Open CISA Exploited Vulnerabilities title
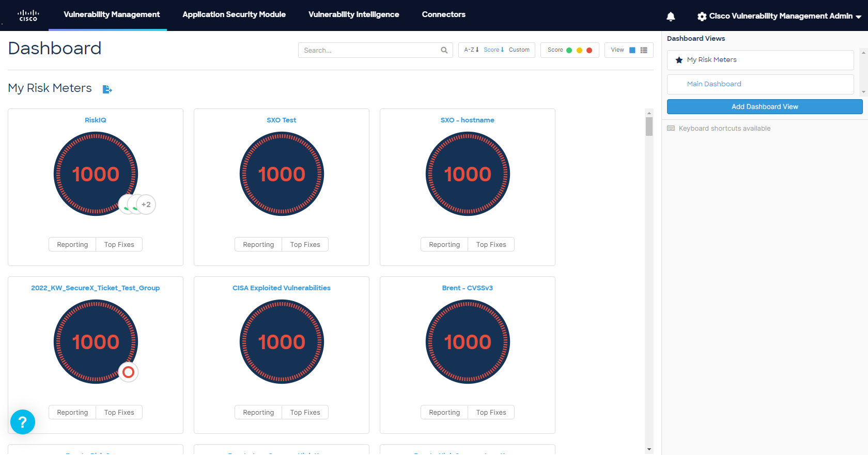Screen dimensions: 868x455 282,288
